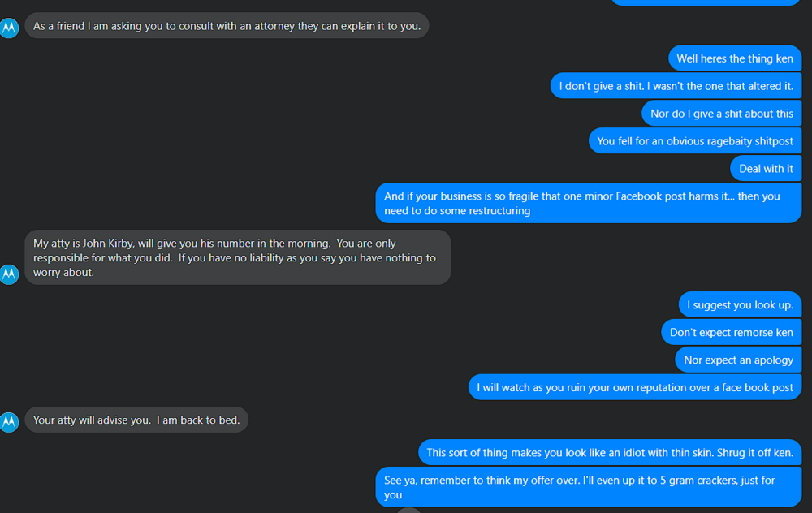Click the 'obvious ragebaity' message bubble
The image size is (812, 513).
coord(694,141)
